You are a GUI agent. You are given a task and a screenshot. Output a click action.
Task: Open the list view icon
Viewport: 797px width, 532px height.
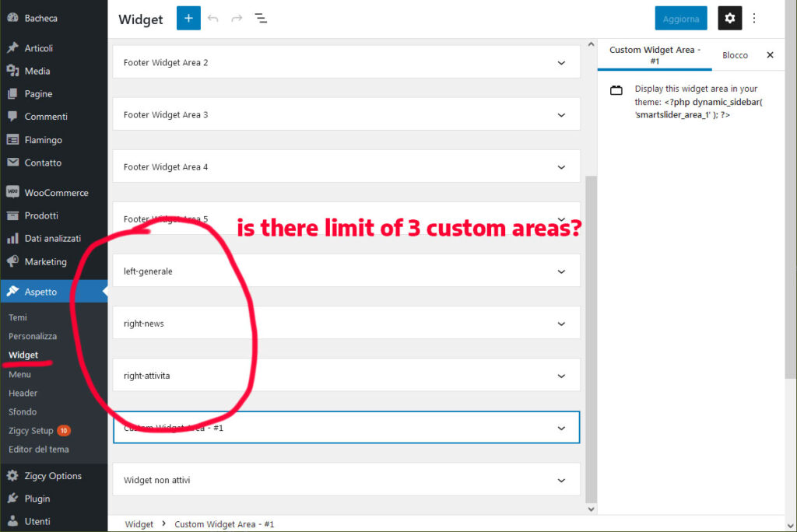[x=261, y=19]
